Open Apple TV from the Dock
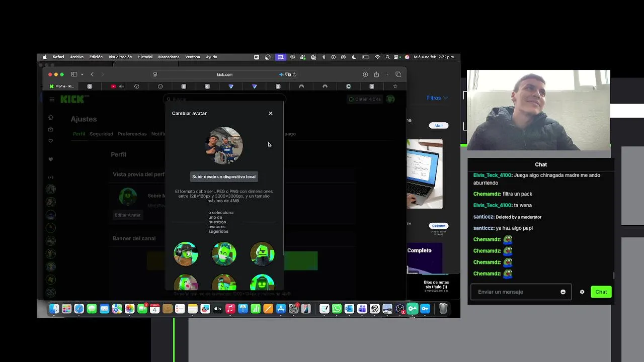This screenshot has width=644, height=362. [218, 309]
